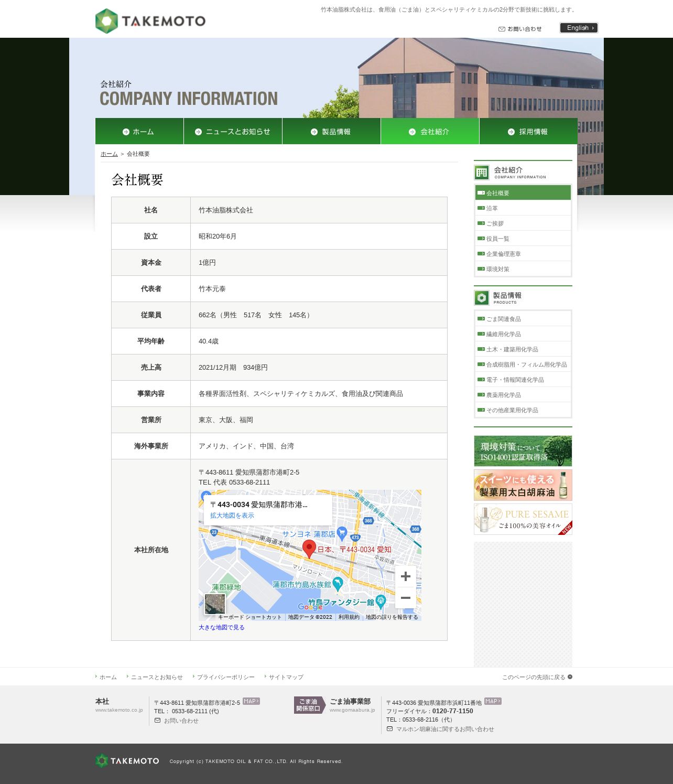This screenshot has width=673, height=784.
Task: Click footer プライバシーポリシー link
Action: pyautogui.click(x=226, y=677)
